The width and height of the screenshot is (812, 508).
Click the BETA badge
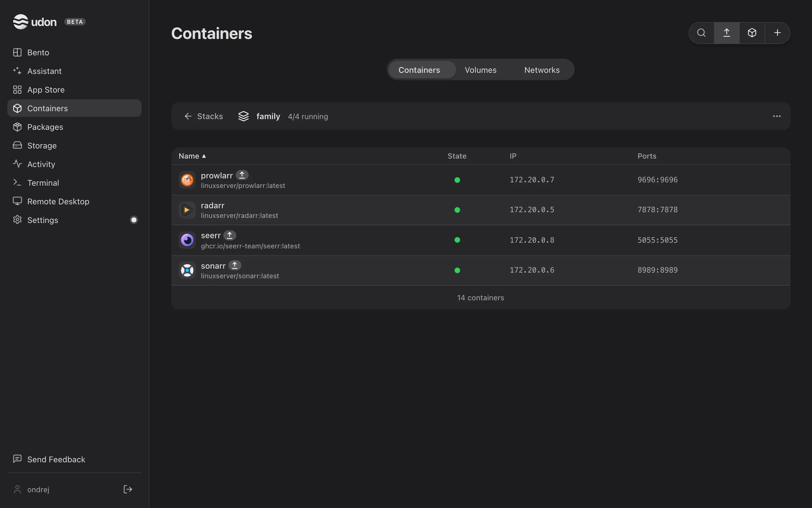[x=75, y=22]
